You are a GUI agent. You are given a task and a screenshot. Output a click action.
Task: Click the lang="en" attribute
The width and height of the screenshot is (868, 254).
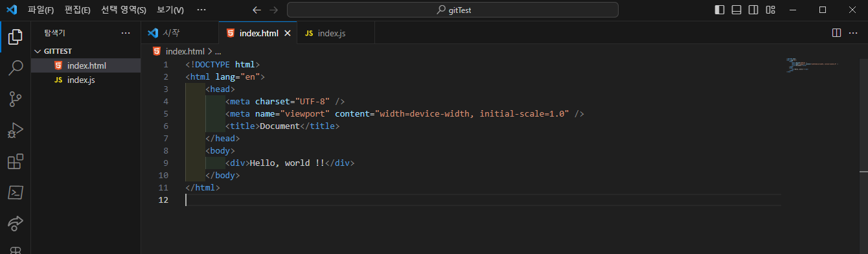point(238,76)
